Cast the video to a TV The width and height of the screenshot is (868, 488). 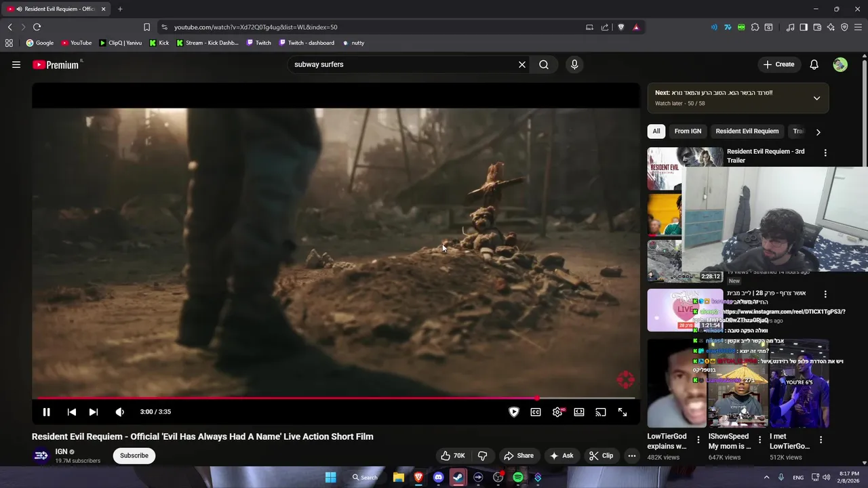tap(601, 412)
